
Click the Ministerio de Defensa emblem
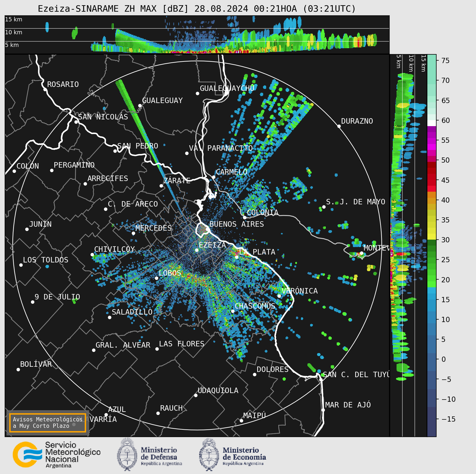click(x=127, y=454)
